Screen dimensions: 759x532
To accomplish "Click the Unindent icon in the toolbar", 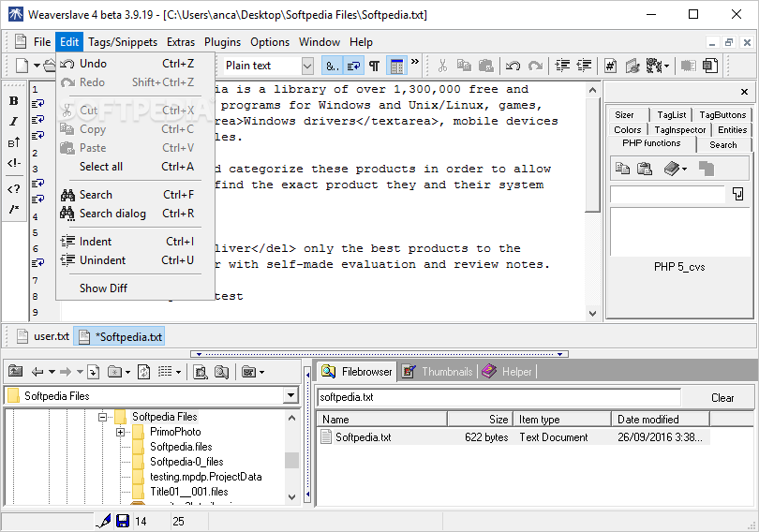I will 585,66.
